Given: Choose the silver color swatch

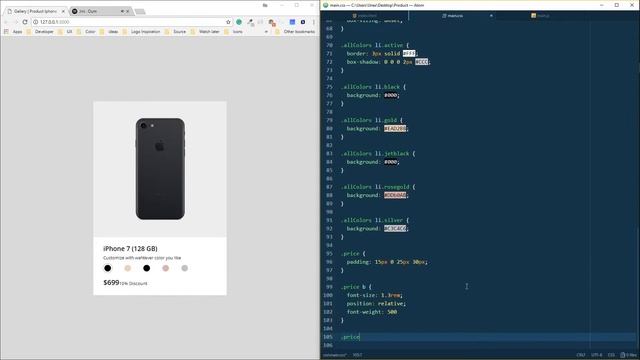Looking at the screenshot, I should [184, 268].
